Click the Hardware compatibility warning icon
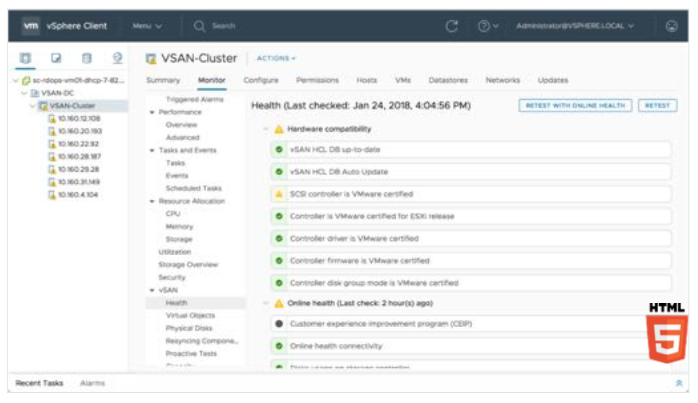This screenshot has width=698, height=403. [x=279, y=129]
